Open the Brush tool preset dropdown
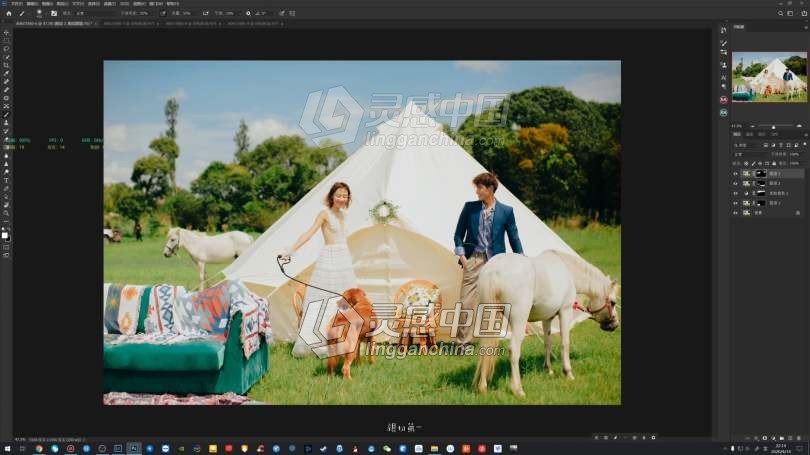The width and height of the screenshot is (810, 455). coord(24,13)
